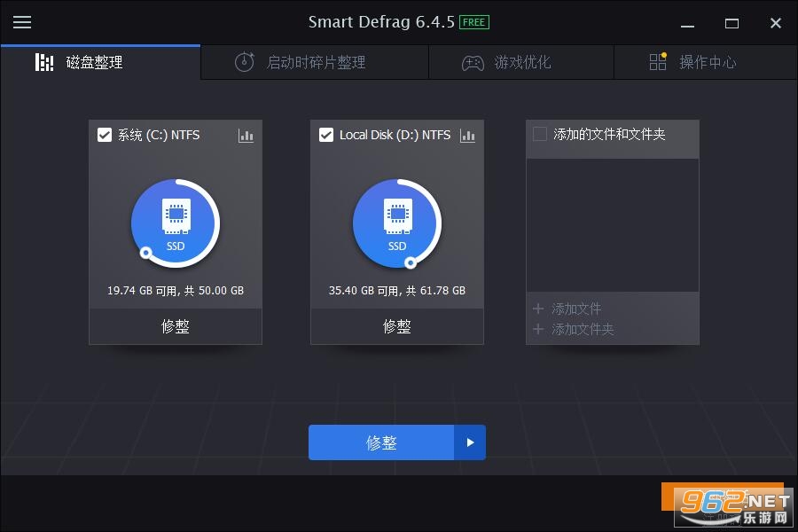
Task: Expand the arrow next to main 修整 button
Action: click(x=470, y=442)
